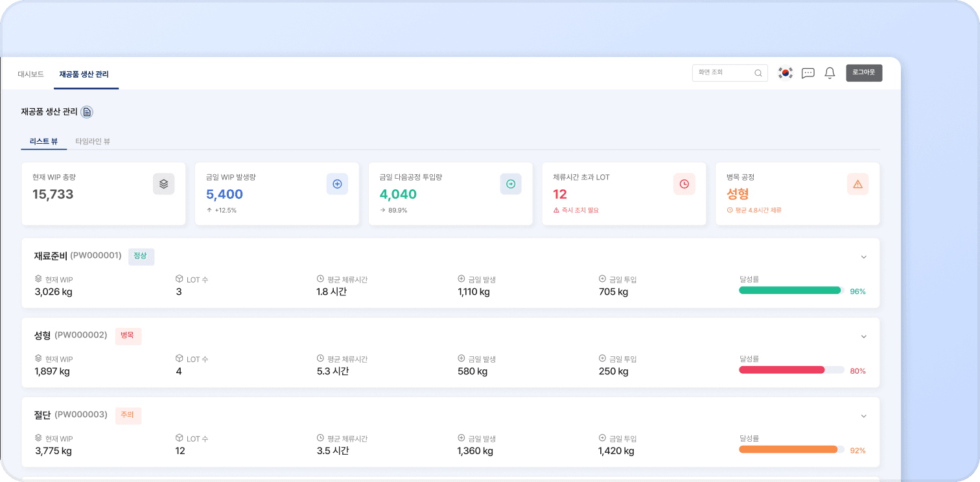Click the +12.5% change indicator

pos(225,211)
